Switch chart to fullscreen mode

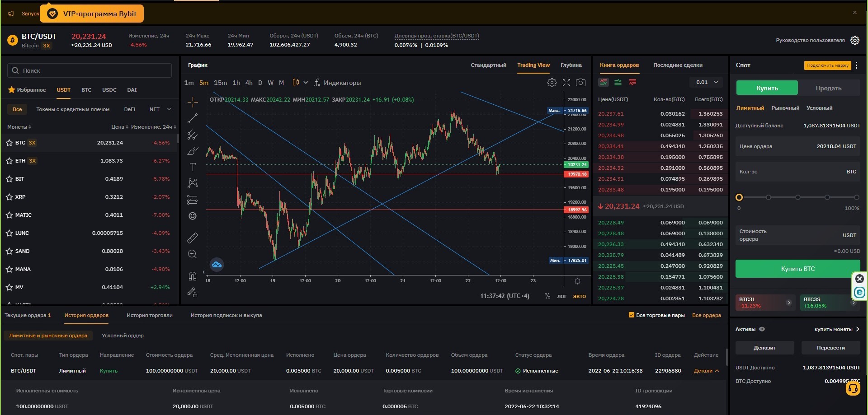[566, 83]
